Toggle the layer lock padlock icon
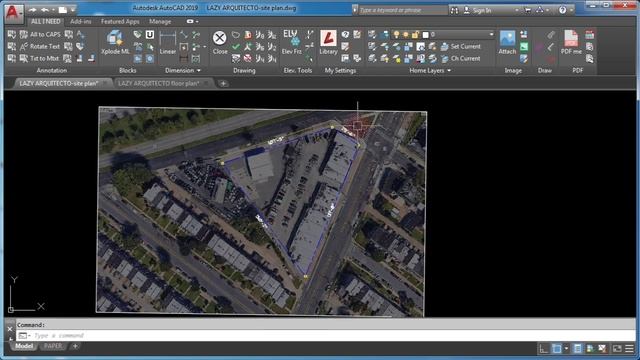 click(x=415, y=35)
